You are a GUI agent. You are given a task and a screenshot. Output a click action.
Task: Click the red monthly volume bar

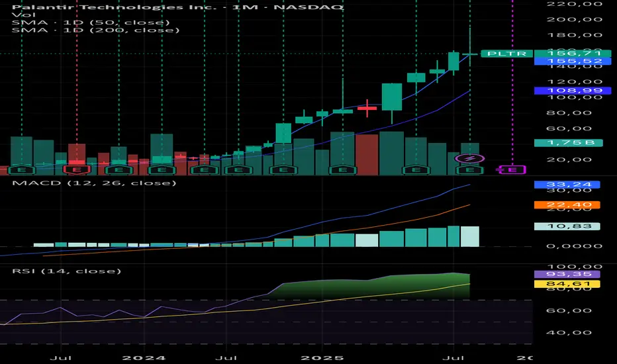click(x=367, y=155)
